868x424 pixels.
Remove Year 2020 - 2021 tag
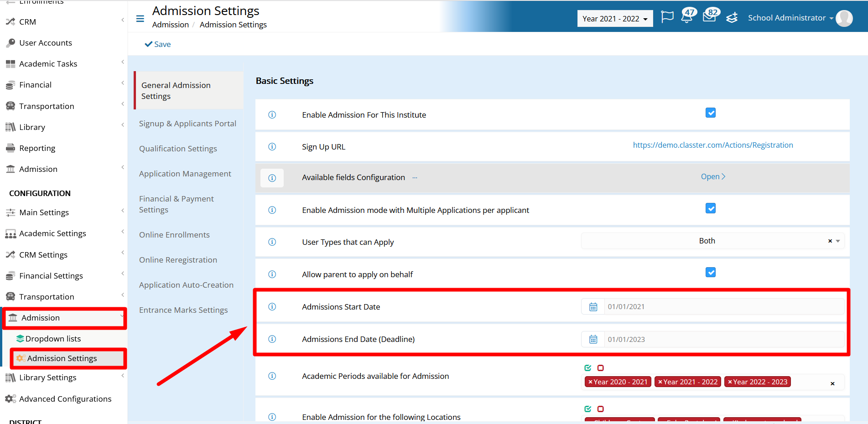pos(590,382)
